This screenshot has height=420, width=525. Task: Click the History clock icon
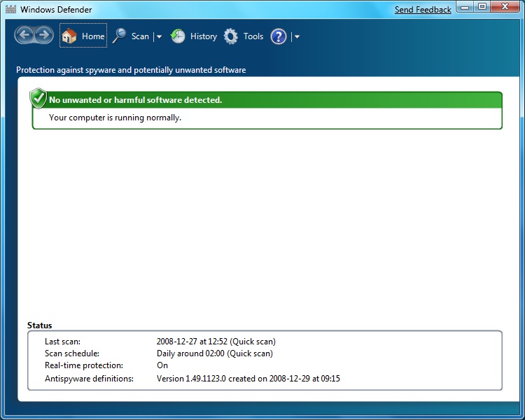coord(178,36)
